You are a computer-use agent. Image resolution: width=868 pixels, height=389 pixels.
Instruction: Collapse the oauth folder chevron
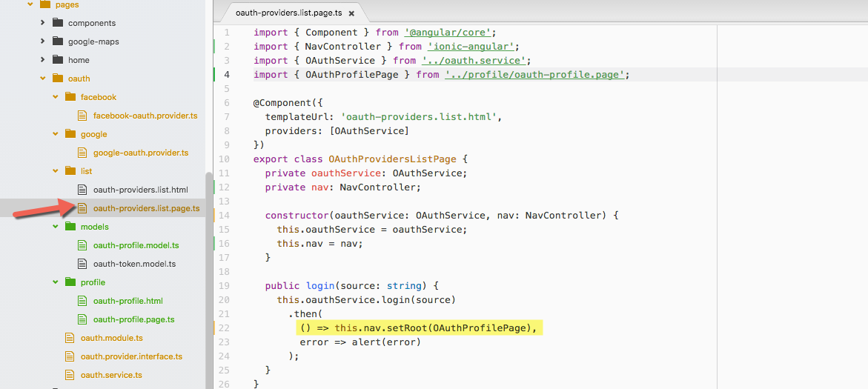(x=43, y=79)
